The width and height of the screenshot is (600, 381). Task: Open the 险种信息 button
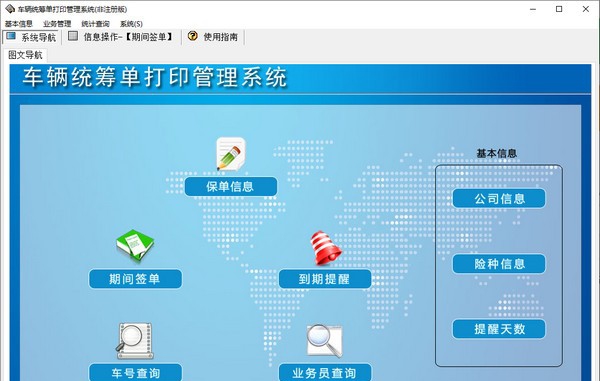(x=499, y=264)
